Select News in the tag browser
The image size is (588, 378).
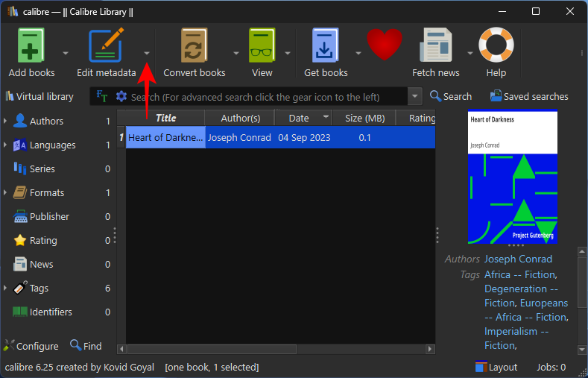point(41,265)
